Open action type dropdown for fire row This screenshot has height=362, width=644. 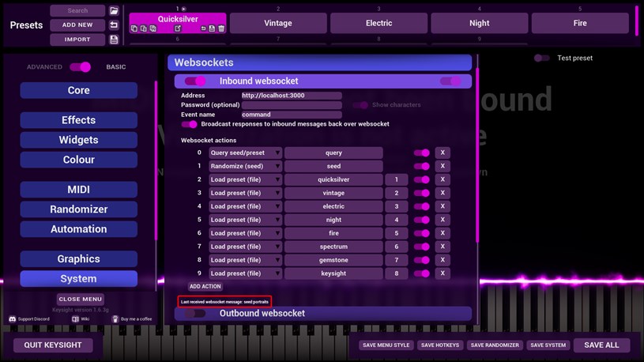pyautogui.click(x=245, y=233)
